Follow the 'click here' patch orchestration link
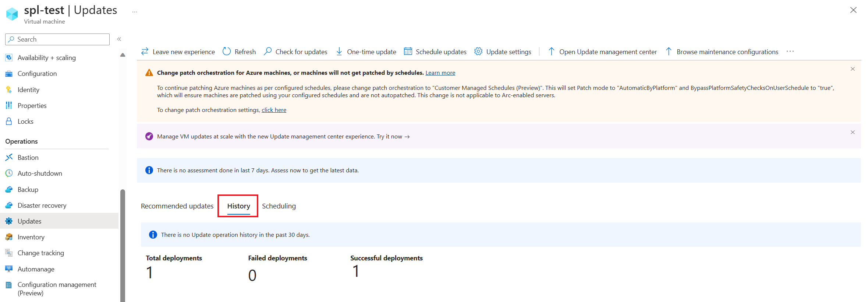868x302 pixels. coord(274,110)
